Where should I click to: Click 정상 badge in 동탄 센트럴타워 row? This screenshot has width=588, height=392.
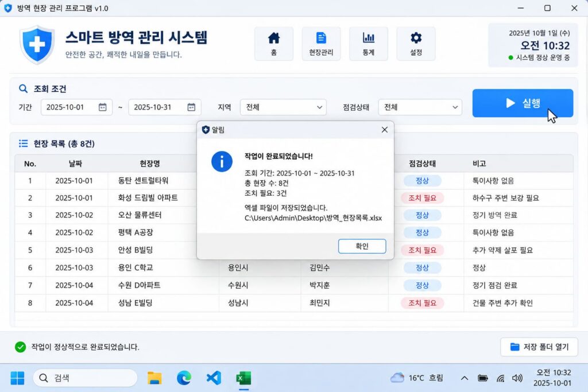(422, 181)
